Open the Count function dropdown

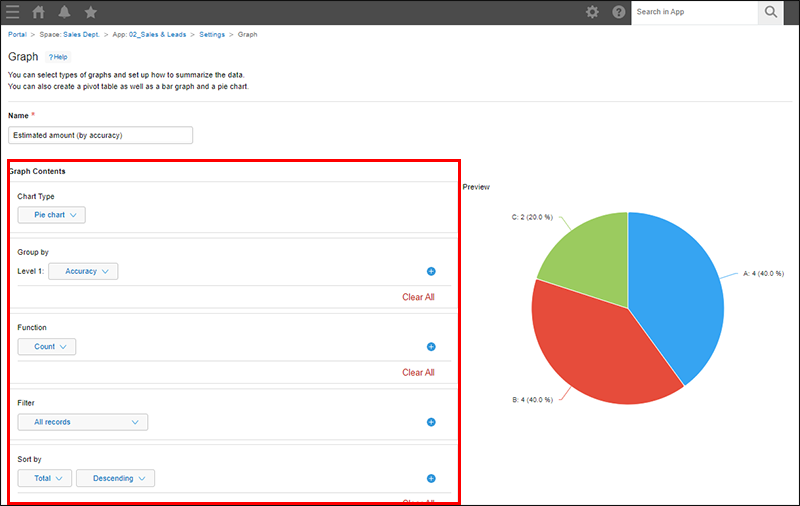click(x=47, y=347)
